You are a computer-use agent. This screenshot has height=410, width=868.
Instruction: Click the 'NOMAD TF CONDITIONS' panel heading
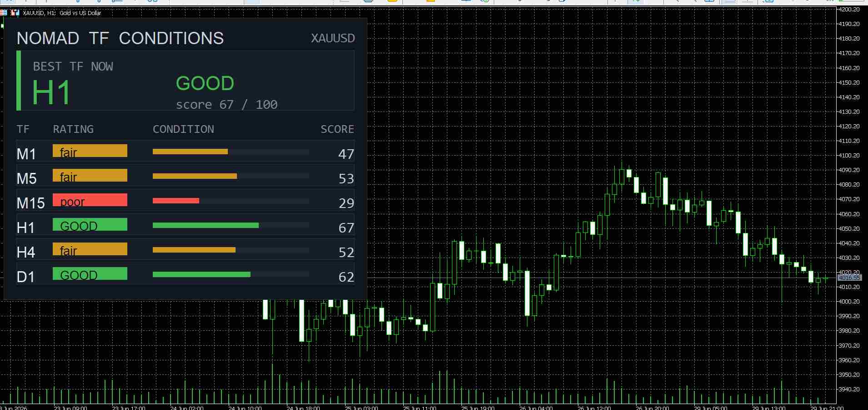pos(120,38)
